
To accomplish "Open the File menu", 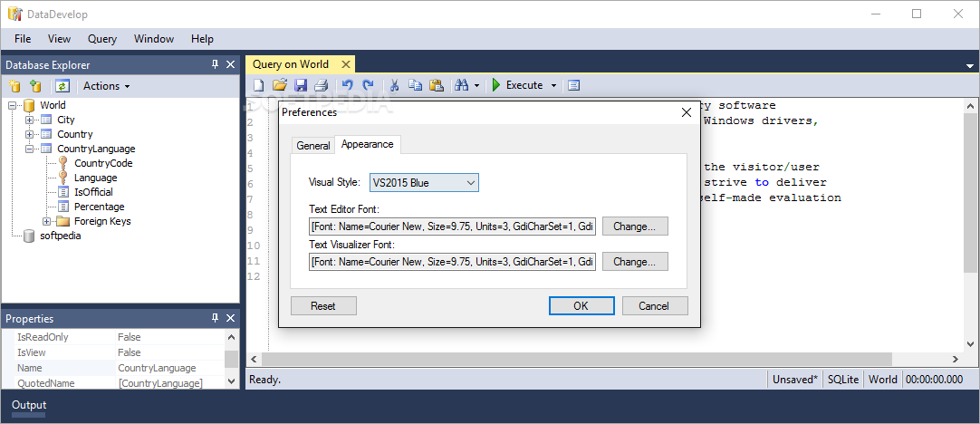I will pos(23,39).
